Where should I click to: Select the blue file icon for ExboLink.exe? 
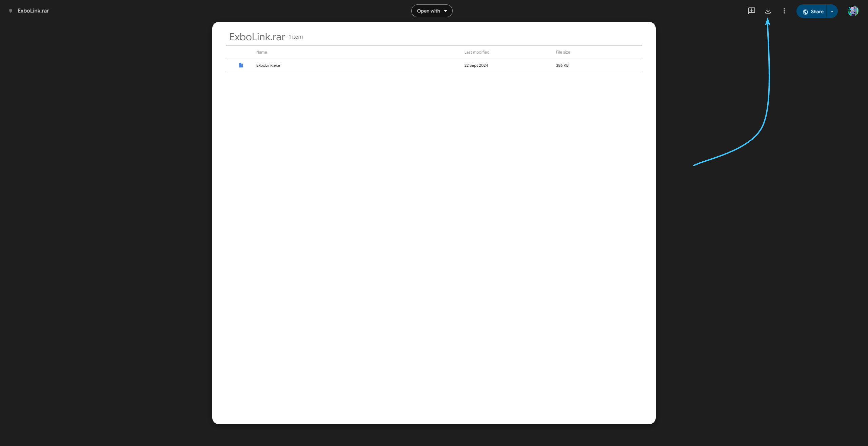241,65
